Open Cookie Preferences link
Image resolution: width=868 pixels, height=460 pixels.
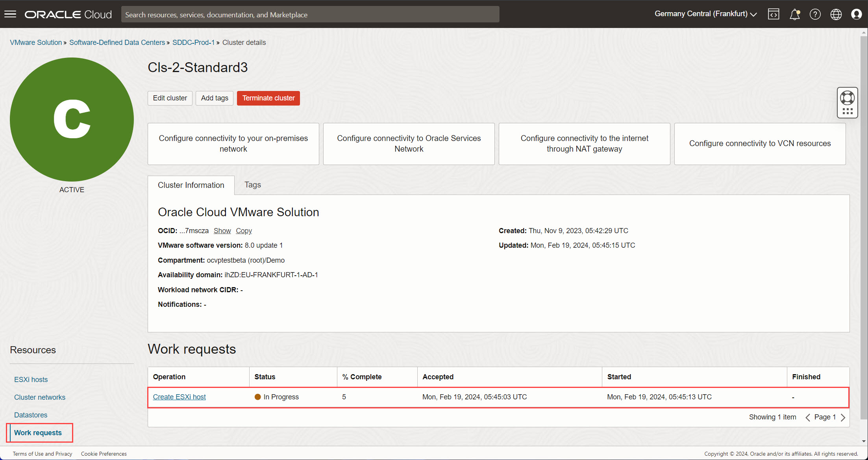[104, 454]
